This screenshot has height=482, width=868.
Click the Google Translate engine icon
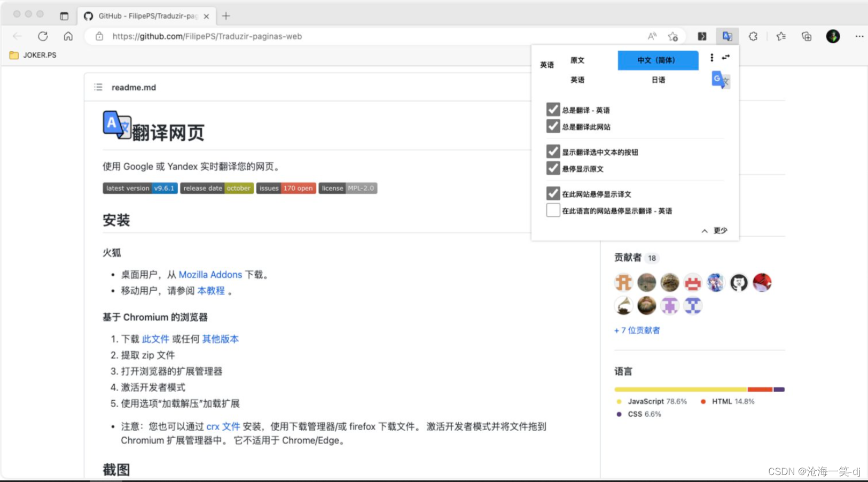coord(721,80)
